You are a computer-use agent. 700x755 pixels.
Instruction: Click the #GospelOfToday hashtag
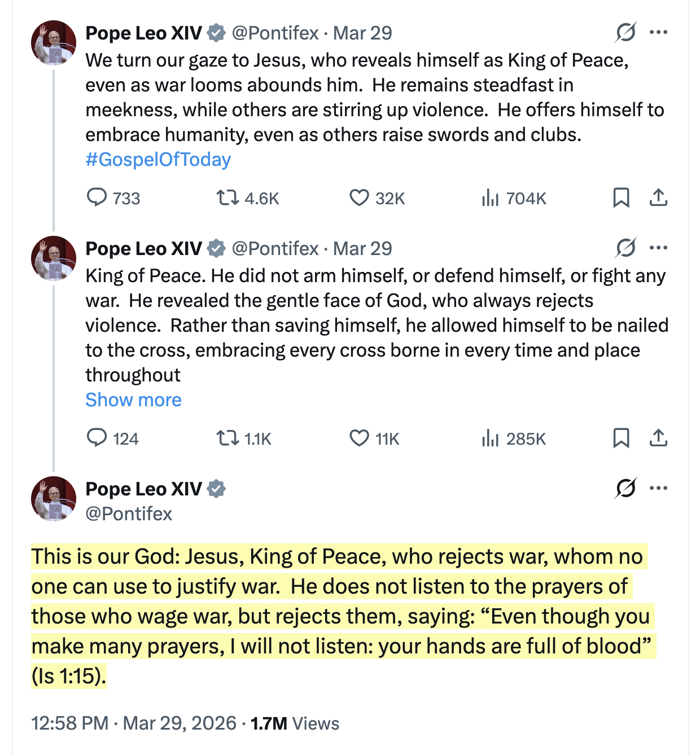tap(158, 160)
